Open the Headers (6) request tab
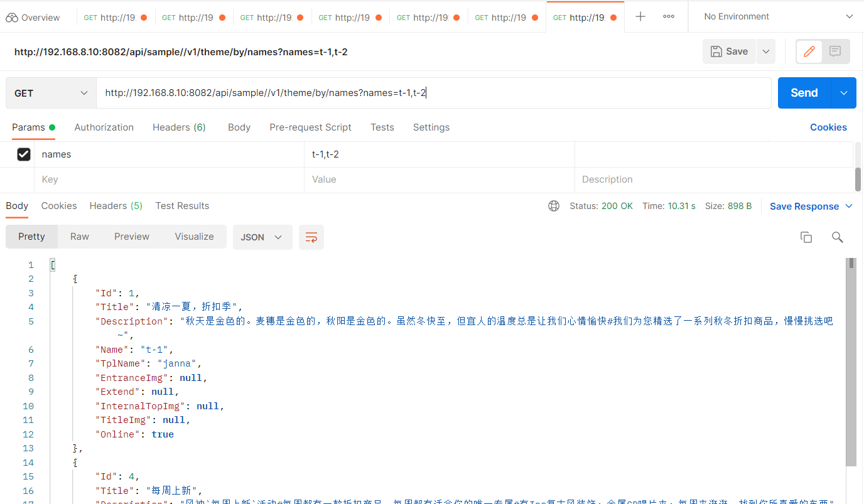Image resolution: width=864 pixels, height=504 pixels. (x=179, y=127)
